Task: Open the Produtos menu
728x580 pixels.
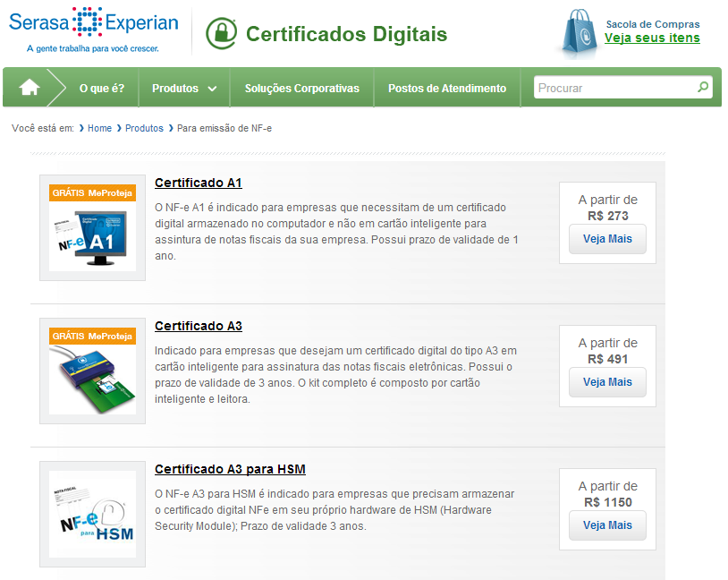Action: 175,89
